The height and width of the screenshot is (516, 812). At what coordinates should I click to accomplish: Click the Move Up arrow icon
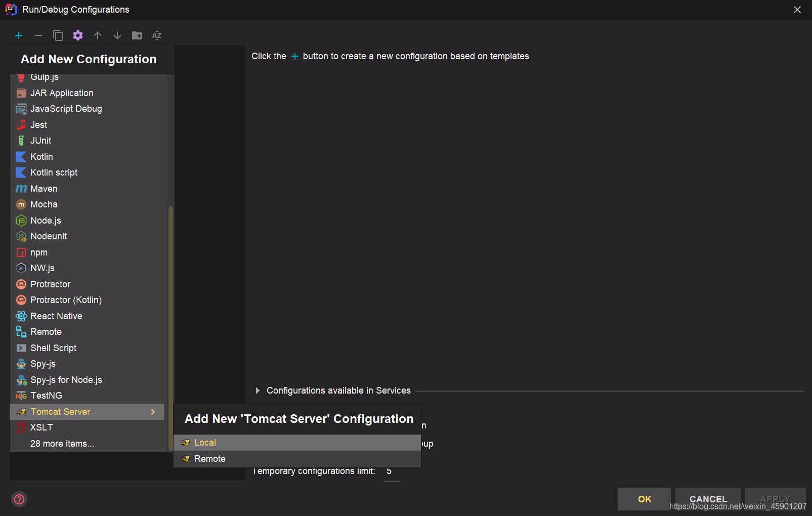point(98,35)
